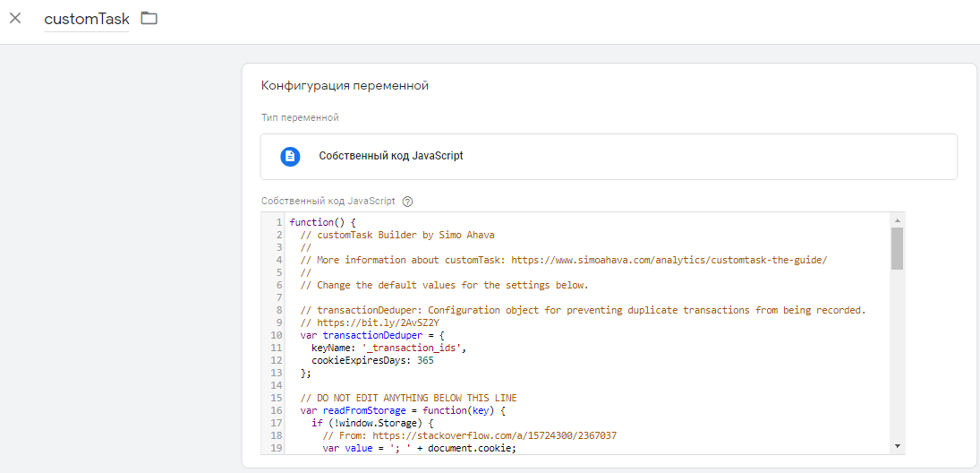Click the cookieExpiresDays: 365 line
980x473 pixels.
(x=372, y=360)
